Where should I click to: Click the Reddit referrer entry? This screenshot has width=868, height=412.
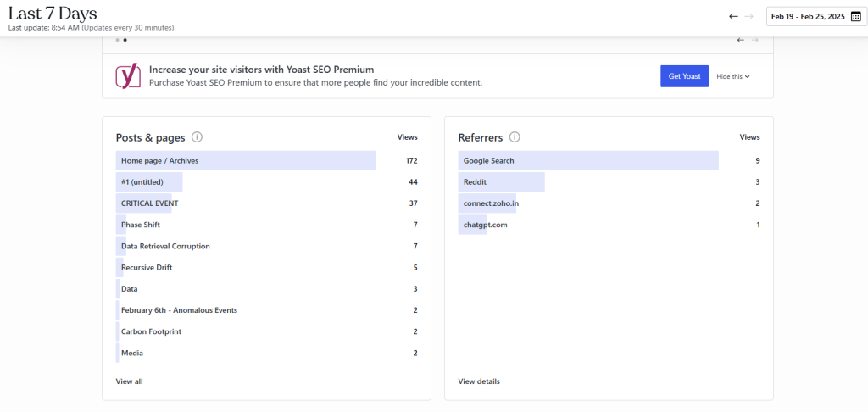[475, 182]
